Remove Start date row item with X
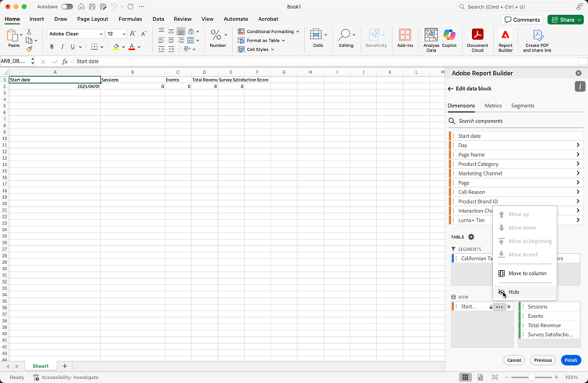588x383 pixels. [509, 306]
